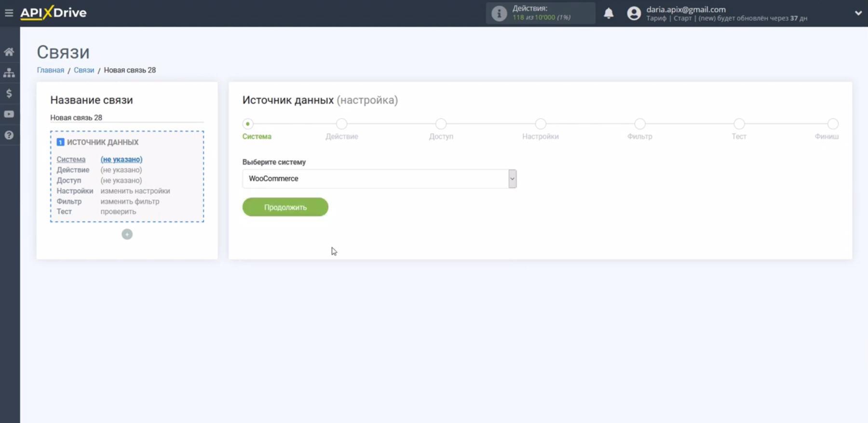Click the user avatar icon
This screenshot has width=868, height=423.
(x=634, y=13)
